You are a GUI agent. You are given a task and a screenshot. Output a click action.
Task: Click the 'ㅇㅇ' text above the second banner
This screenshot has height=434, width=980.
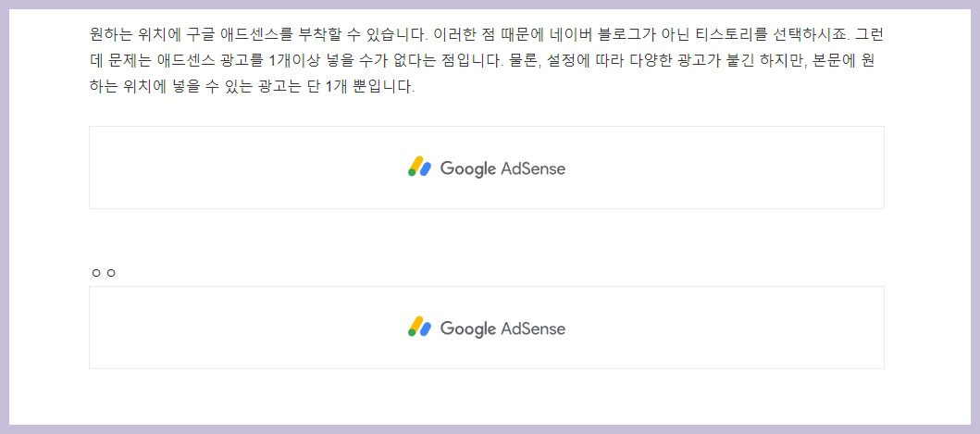click(104, 273)
